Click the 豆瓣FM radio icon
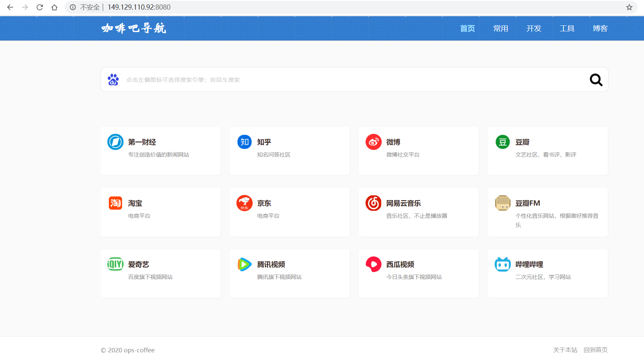This screenshot has width=644, height=363. click(503, 203)
